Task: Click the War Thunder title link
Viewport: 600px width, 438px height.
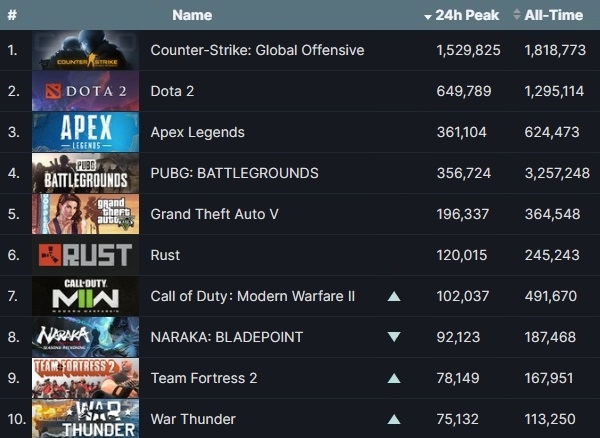Action: (x=193, y=419)
